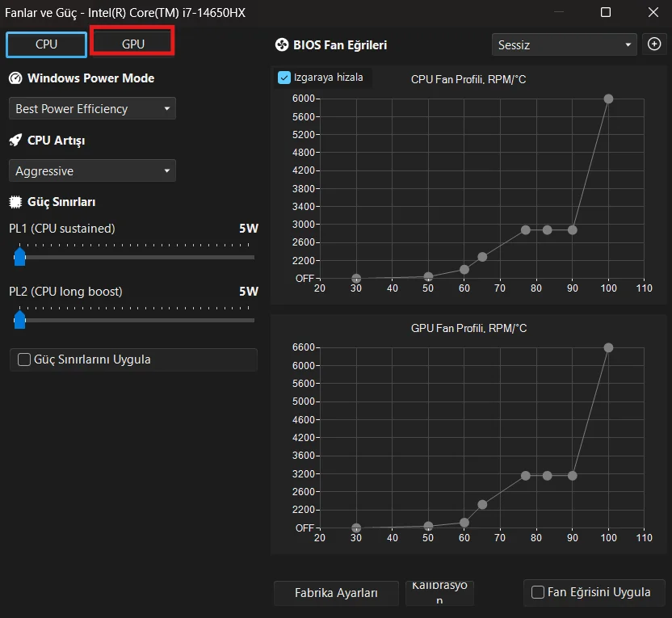The height and width of the screenshot is (618, 672).
Task: Click the plus icon beside the Sessiz dropdown
Action: (x=654, y=44)
